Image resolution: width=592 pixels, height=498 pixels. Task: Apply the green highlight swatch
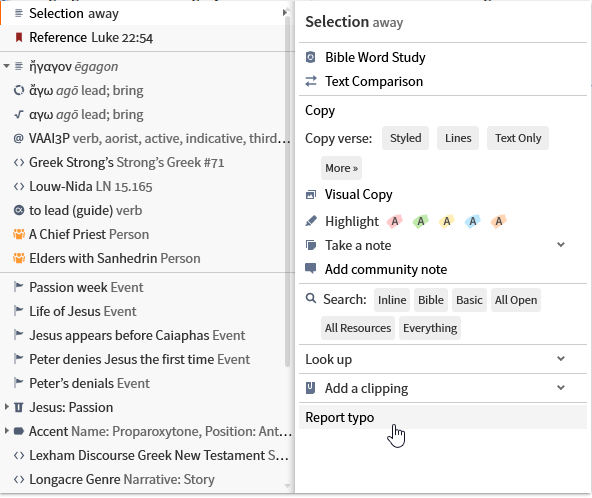click(x=420, y=221)
